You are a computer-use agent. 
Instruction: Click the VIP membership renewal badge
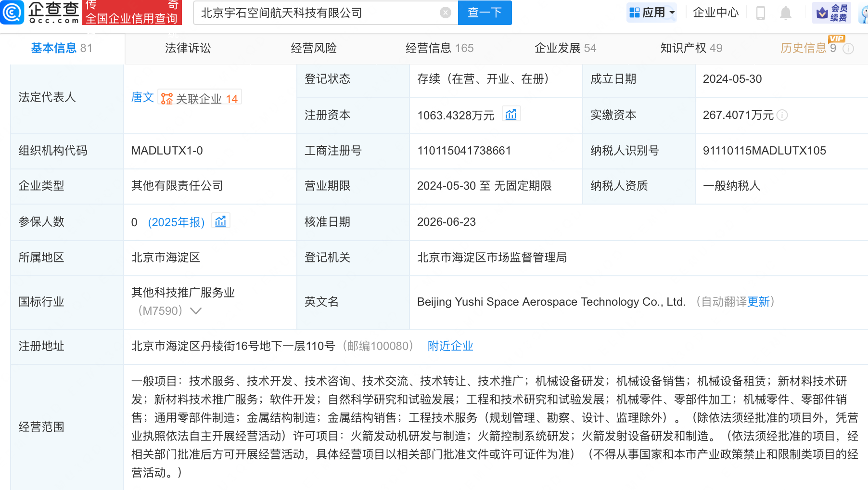click(832, 13)
